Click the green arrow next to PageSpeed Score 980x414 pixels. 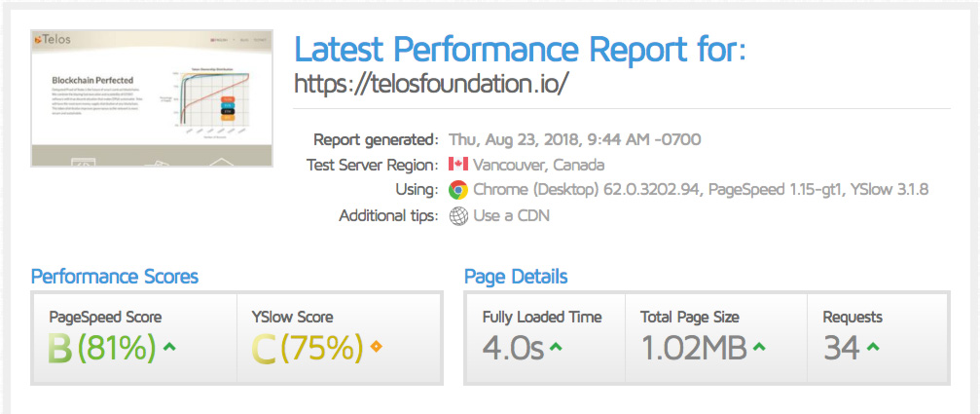168,347
